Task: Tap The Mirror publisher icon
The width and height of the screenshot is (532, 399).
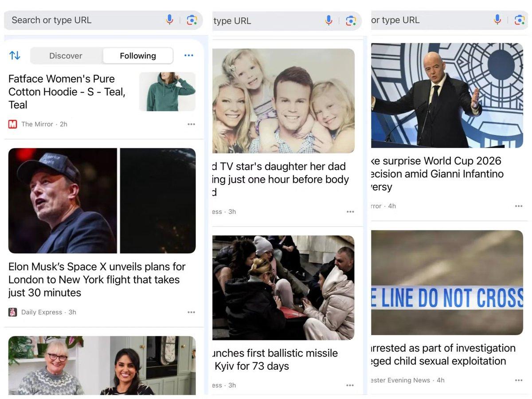Action: point(12,124)
